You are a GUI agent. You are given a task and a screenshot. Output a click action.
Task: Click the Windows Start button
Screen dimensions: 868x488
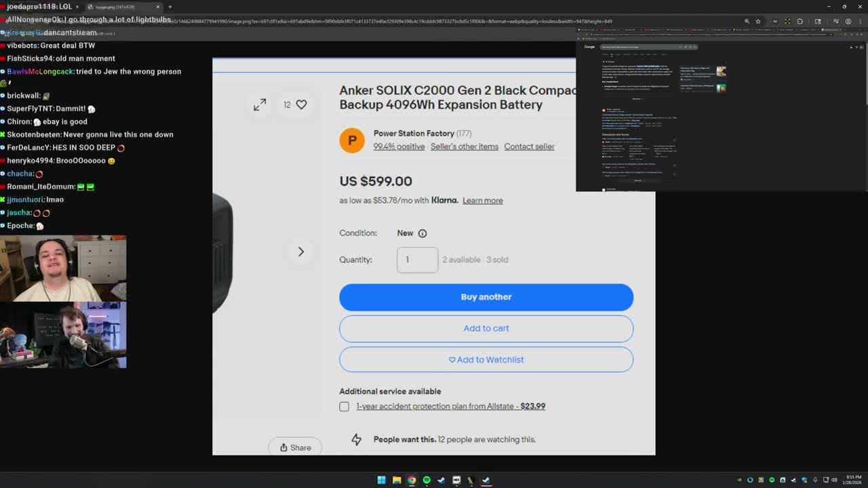[x=381, y=480]
